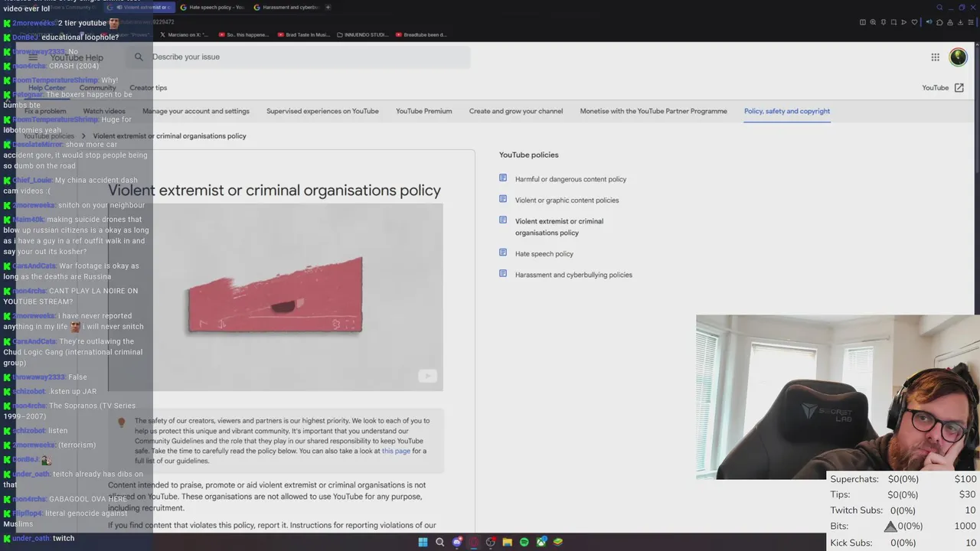Click the split view icon in browser toolbar
The image size is (980, 551).
pyautogui.click(x=863, y=22)
